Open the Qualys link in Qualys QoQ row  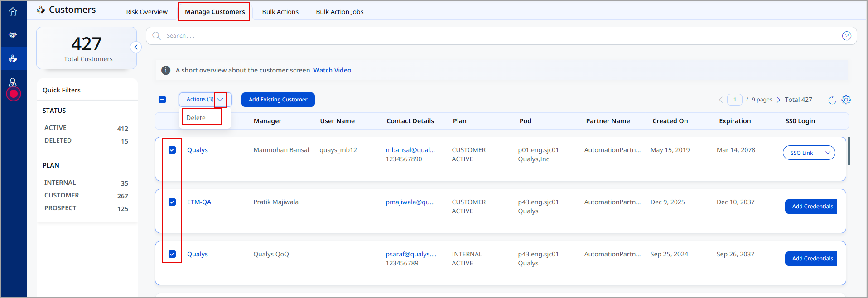coord(198,254)
